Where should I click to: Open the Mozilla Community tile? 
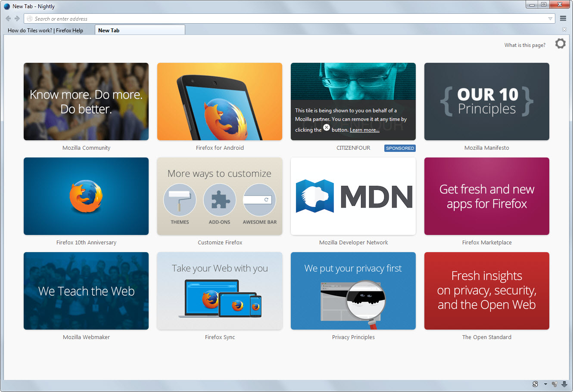point(86,102)
